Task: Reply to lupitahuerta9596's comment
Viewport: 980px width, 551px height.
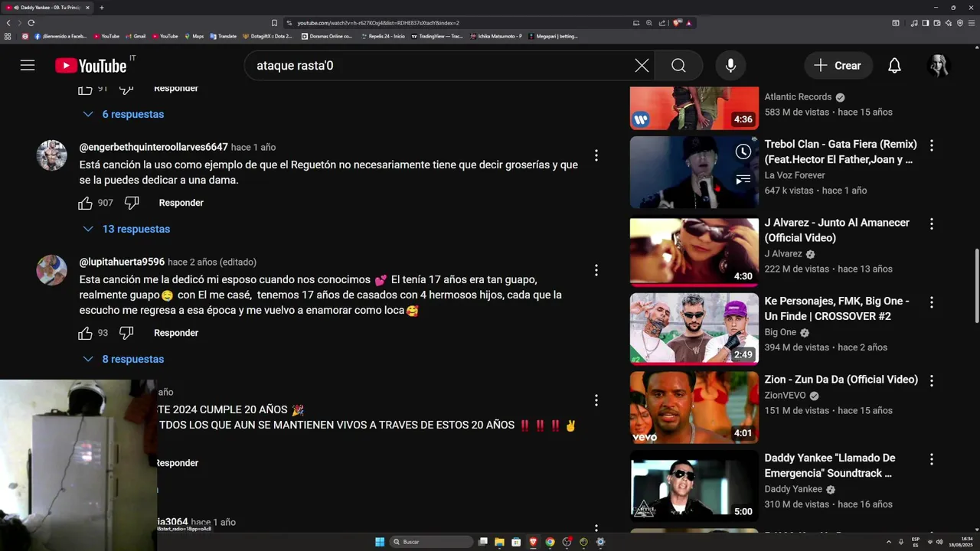Action: [176, 333]
